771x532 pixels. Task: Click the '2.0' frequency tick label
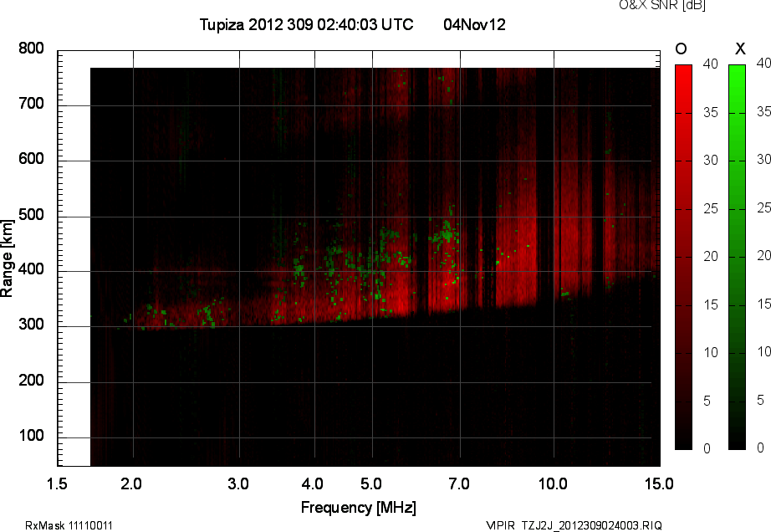click(131, 484)
